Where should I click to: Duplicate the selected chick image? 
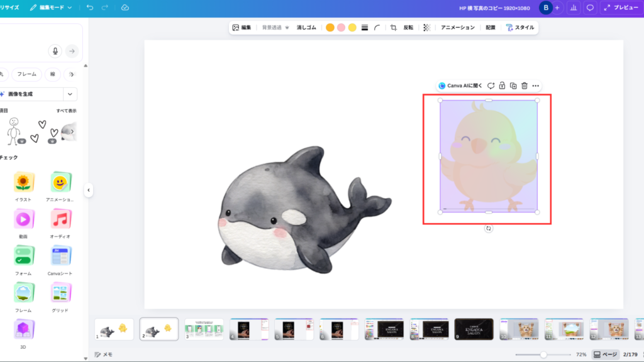click(x=513, y=85)
